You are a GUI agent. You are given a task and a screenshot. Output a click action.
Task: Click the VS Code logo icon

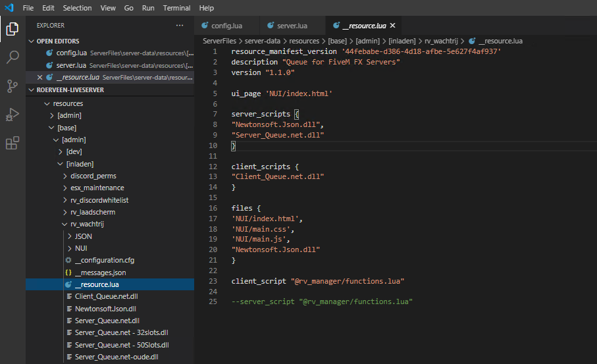click(x=9, y=8)
